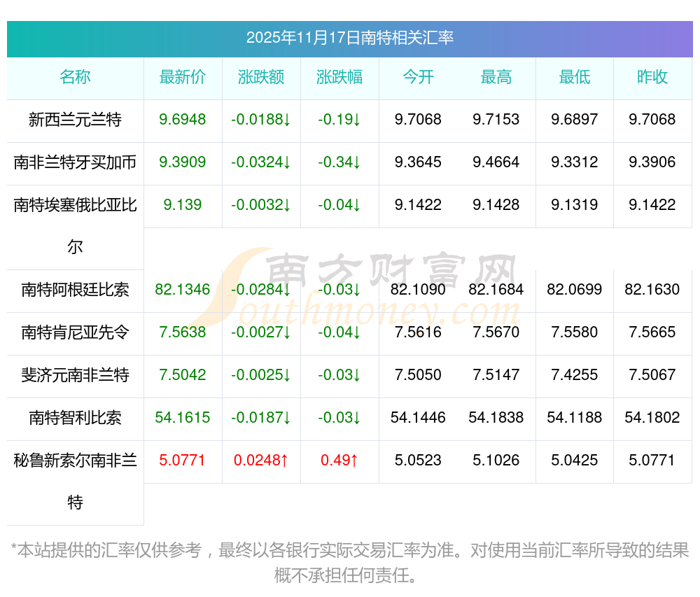This screenshot has width=700, height=597.
Task: Click change amount -0.0025↓
Action: (x=261, y=375)
